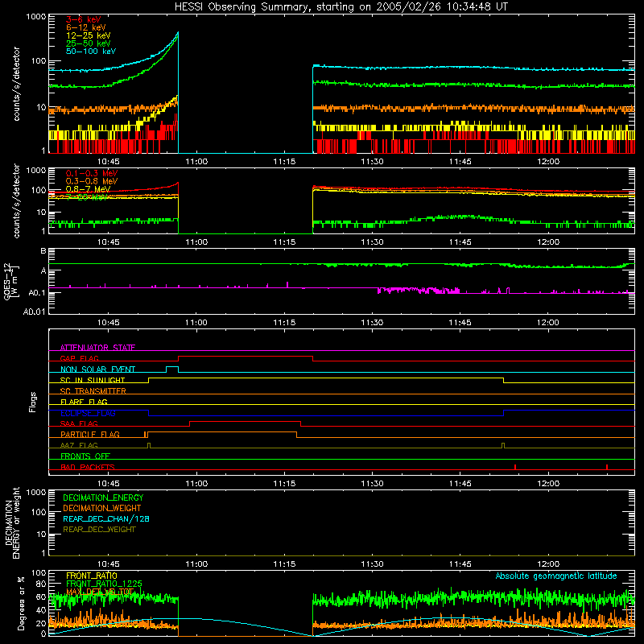Click the yellow FRONT_RATIO legend label

point(92,576)
